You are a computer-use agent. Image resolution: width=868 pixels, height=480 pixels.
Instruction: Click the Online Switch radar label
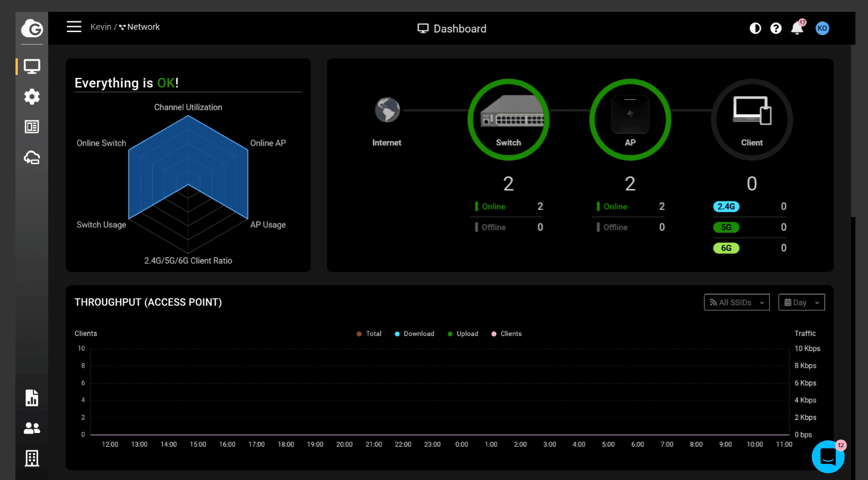101,143
